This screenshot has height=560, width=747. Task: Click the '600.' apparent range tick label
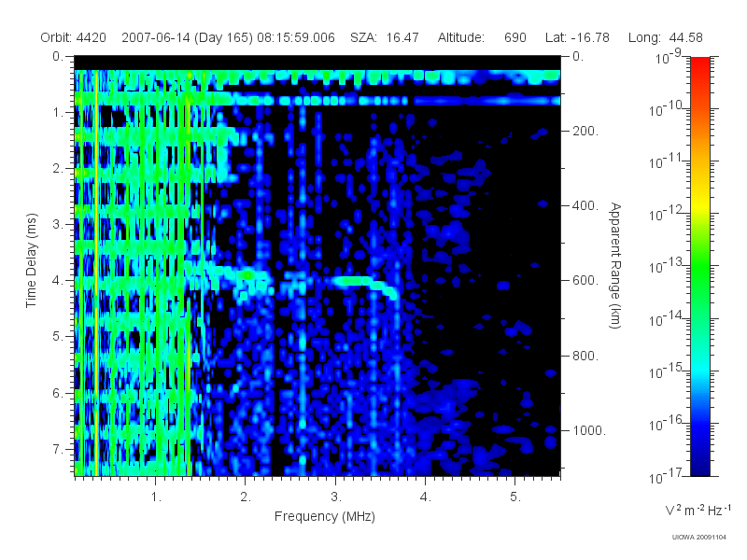[585, 281]
